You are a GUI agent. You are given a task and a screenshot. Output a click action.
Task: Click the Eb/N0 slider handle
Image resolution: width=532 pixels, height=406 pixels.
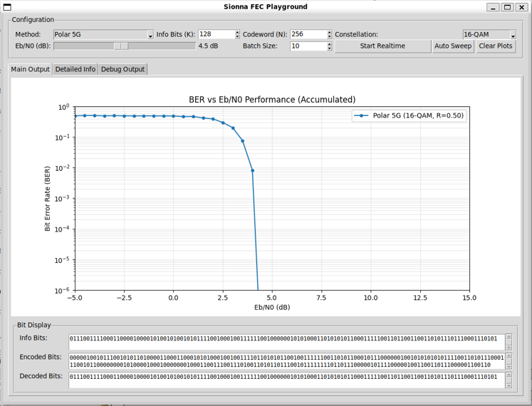[x=122, y=46]
